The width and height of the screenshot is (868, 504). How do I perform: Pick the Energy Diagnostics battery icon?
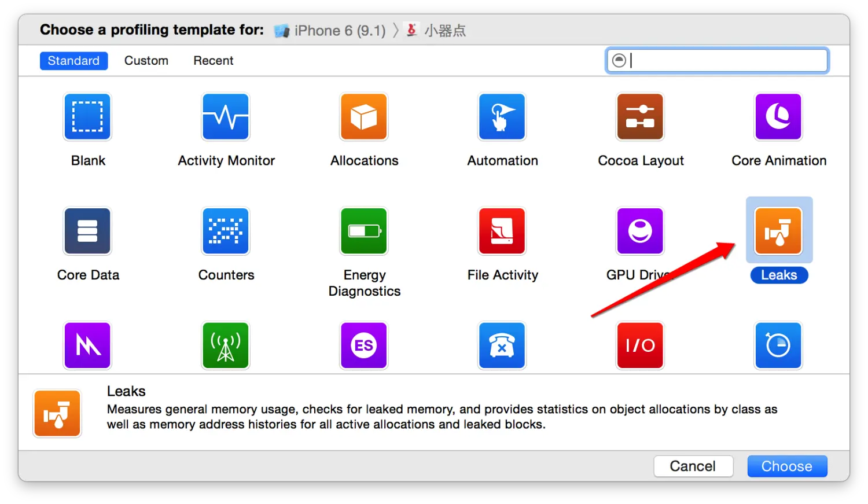point(364,231)
